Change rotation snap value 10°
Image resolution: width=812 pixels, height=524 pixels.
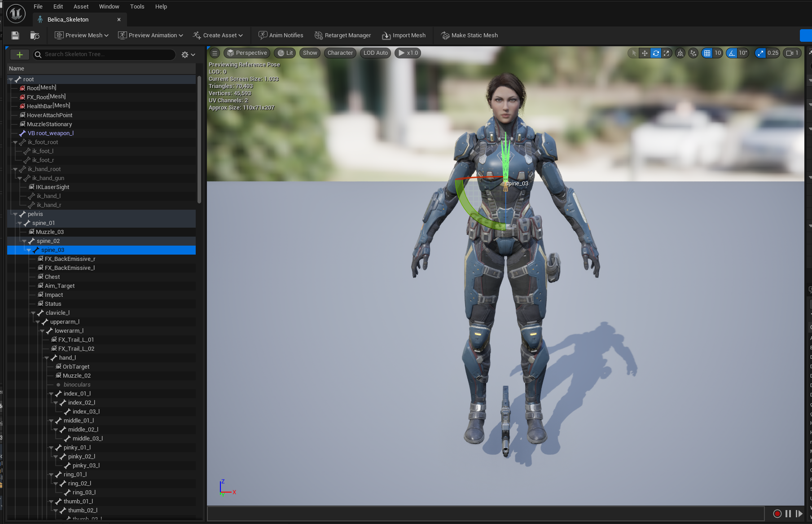(x=743, y=53)
